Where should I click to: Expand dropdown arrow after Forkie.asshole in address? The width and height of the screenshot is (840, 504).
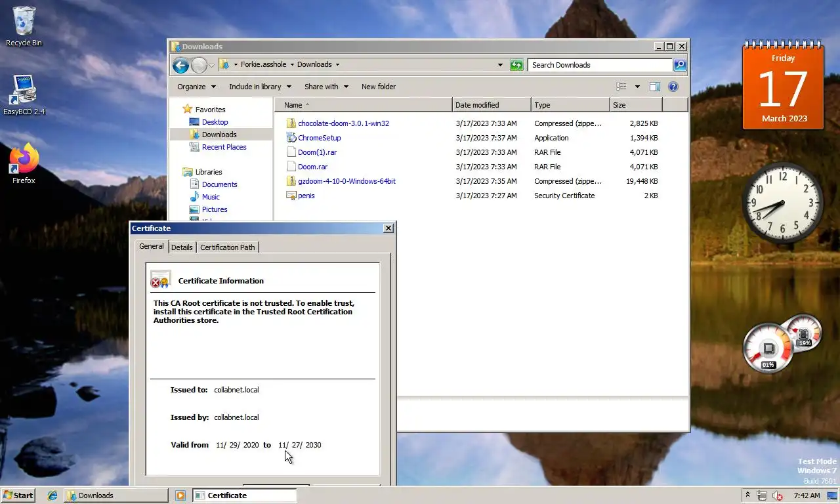coord(292,65)
